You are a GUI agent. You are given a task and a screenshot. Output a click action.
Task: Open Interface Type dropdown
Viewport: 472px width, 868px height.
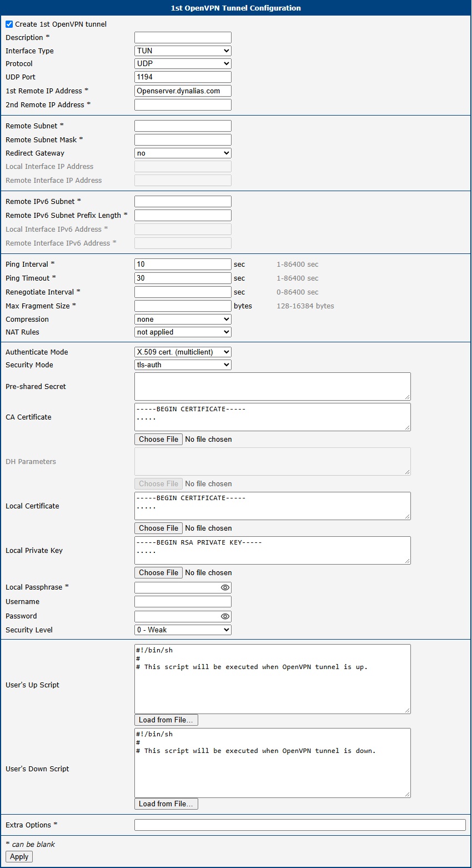point(183,51)
